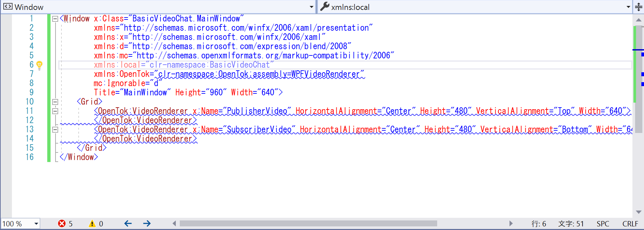Click the Window element icon in navigation bar
644x230 pixels.
point(8,7)
